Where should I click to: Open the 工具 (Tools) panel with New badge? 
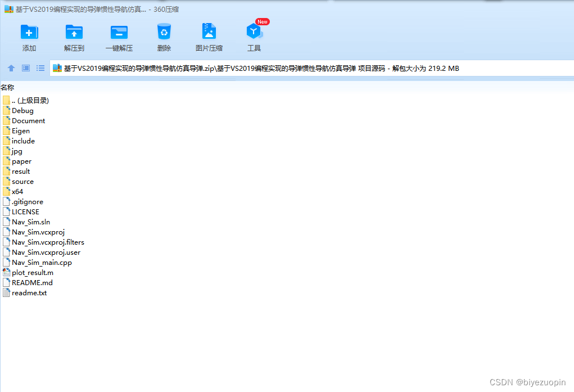coord(254,35)
